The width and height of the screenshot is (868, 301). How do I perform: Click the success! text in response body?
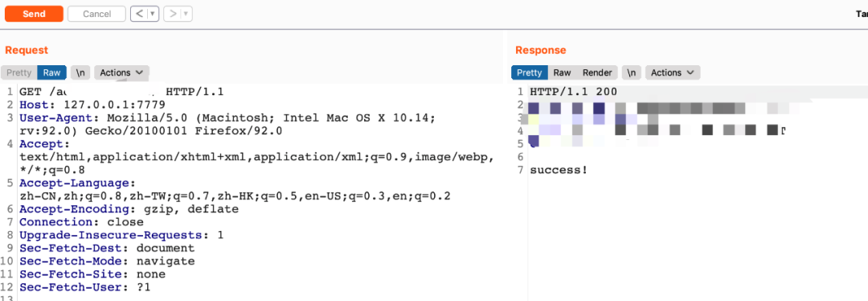click(x=559, y=170)
